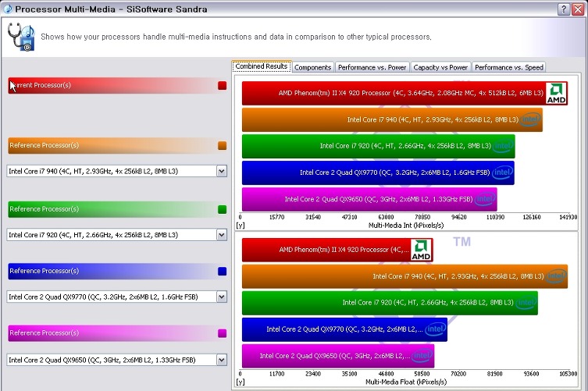Click the 63080 Int axis value
Viewport: 588px width, 391px height.
coord(386,217)
